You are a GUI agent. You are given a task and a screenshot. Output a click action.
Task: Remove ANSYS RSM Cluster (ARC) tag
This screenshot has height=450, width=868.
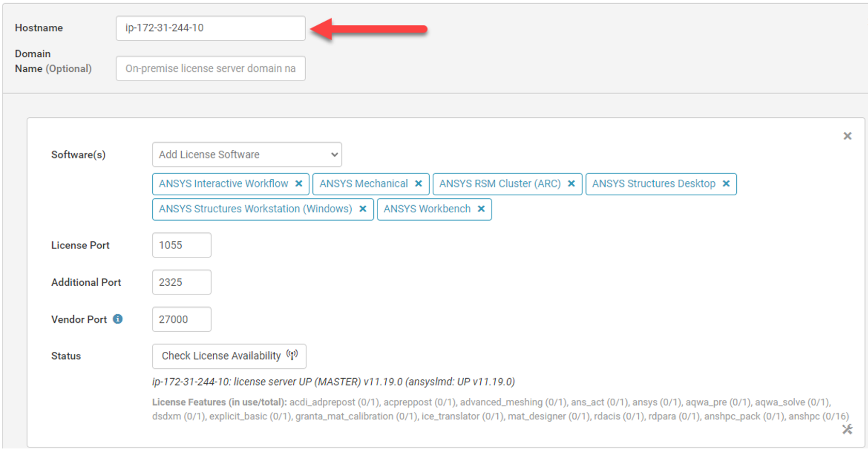point(571,184)
